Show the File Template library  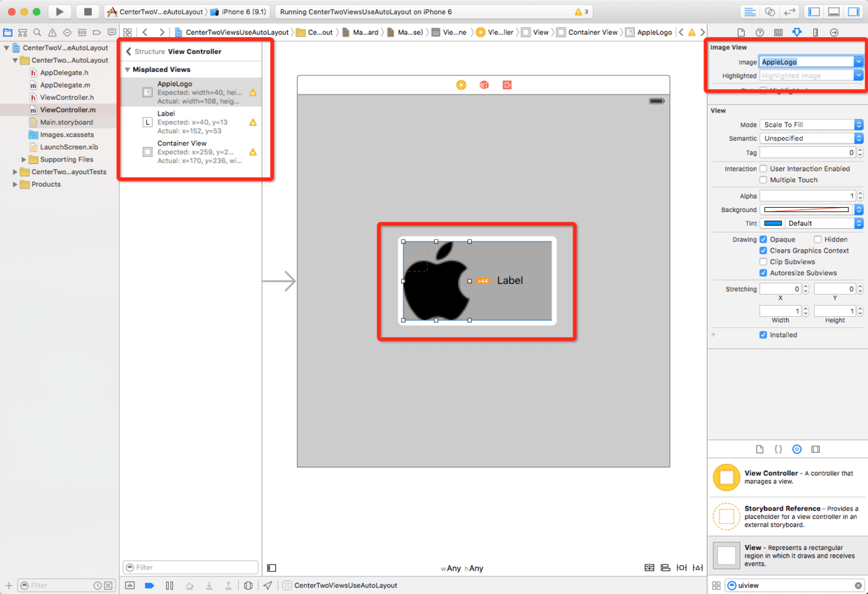pyautogui.click(x=759, y=449)
